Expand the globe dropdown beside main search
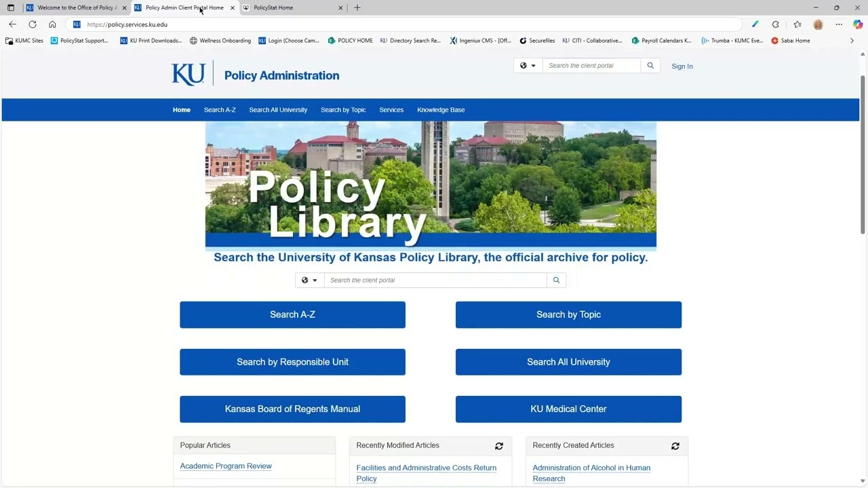 [309, 280]
